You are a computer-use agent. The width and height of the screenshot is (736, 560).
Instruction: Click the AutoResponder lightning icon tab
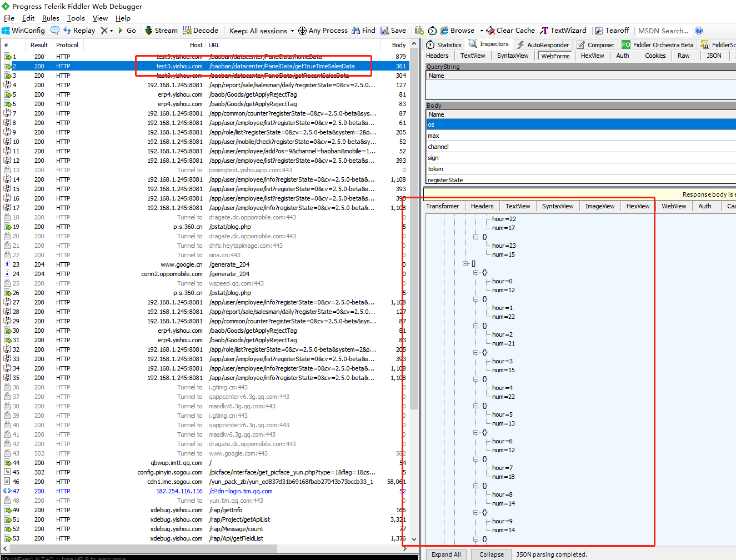(520, 45)
